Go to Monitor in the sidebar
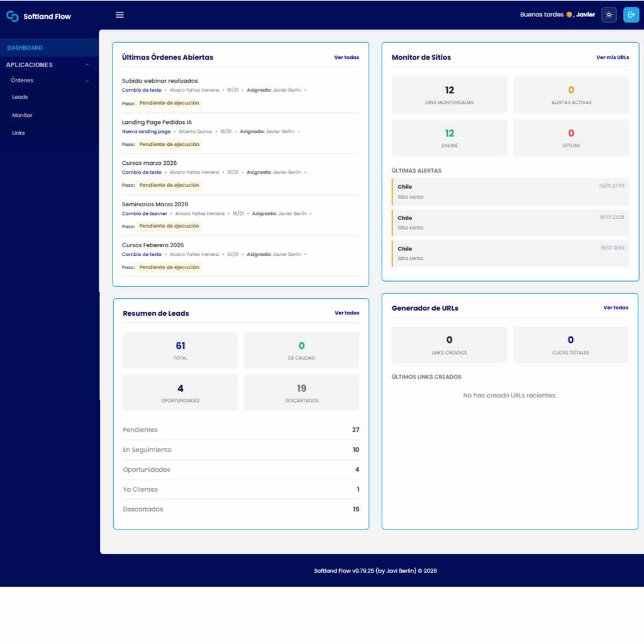Image resolution: width=644 pixels, height=644 pixels. click(22, 115)
